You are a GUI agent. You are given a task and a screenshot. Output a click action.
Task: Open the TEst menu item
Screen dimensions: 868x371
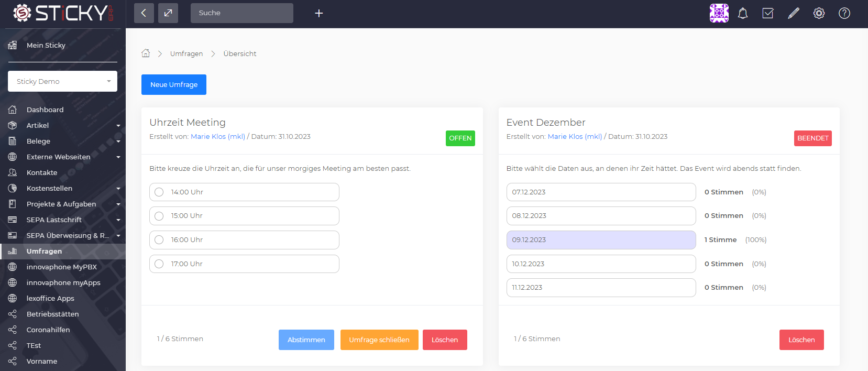point(34,345)
